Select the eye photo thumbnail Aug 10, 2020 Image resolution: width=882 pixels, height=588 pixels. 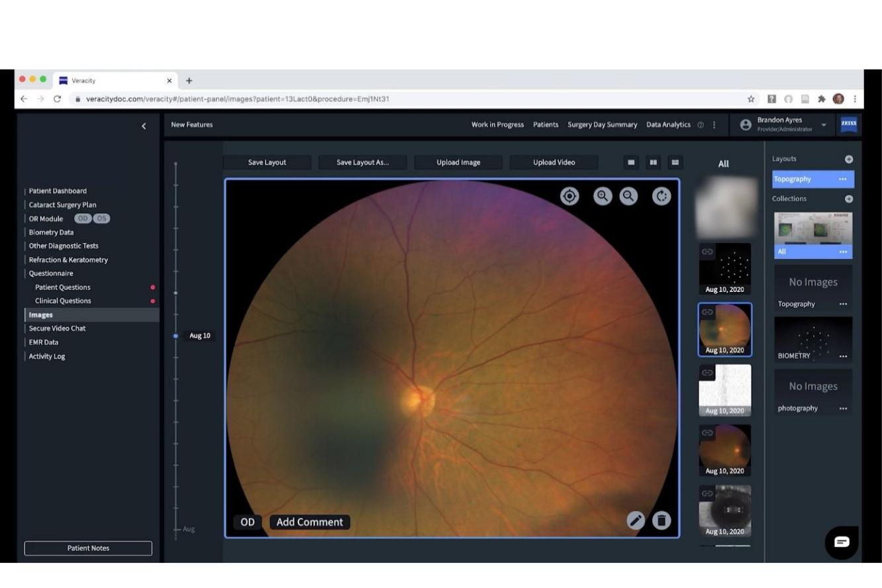(725, 511)
